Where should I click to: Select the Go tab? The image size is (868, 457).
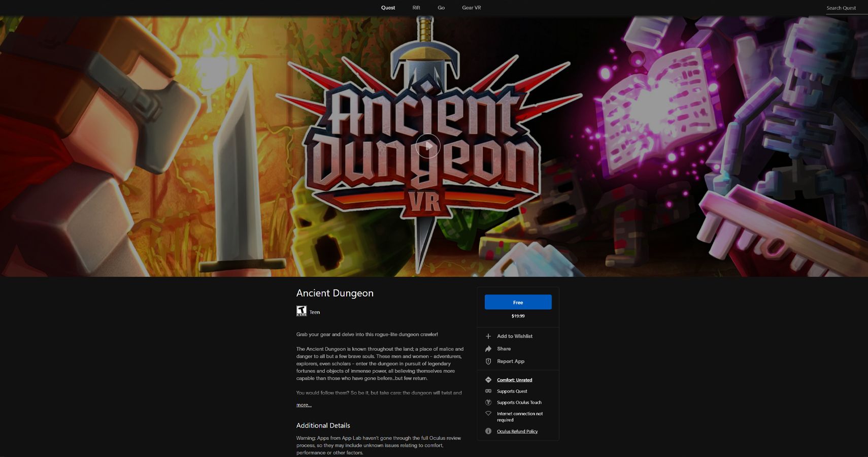point(441,8)
